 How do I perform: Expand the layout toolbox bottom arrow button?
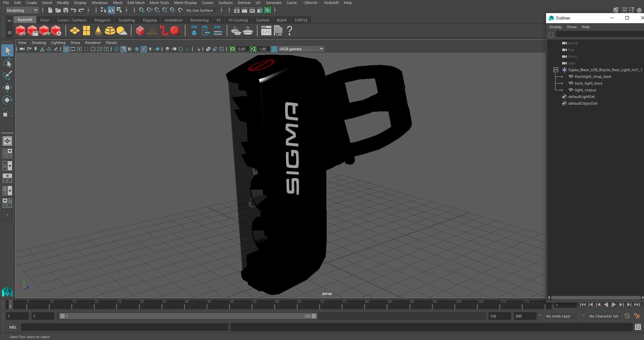7,215
